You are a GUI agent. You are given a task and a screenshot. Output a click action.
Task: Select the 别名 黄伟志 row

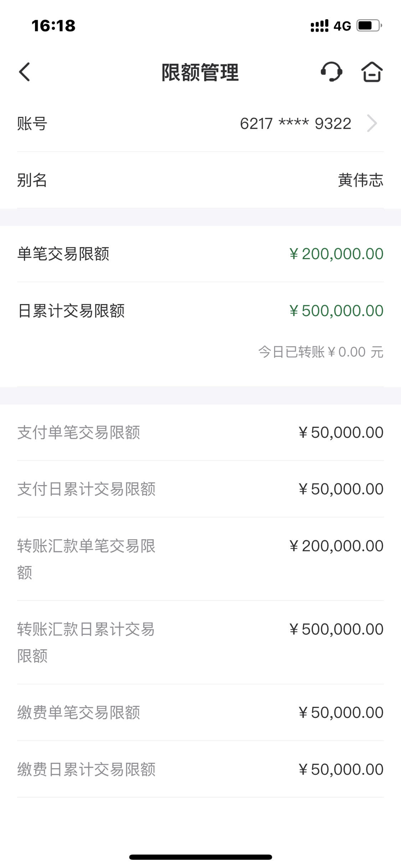point(200,180)
